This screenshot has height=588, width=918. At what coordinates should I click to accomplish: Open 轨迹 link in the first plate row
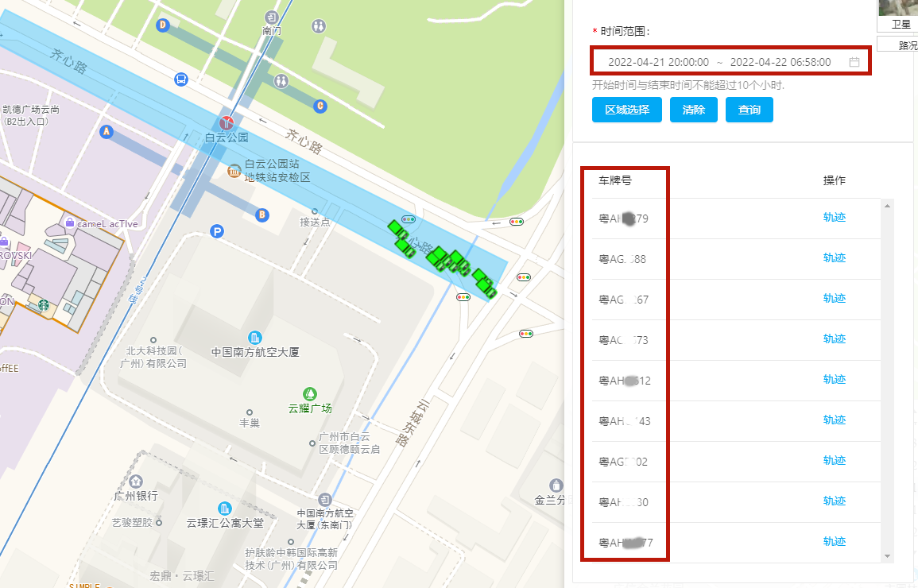point(834,218)
